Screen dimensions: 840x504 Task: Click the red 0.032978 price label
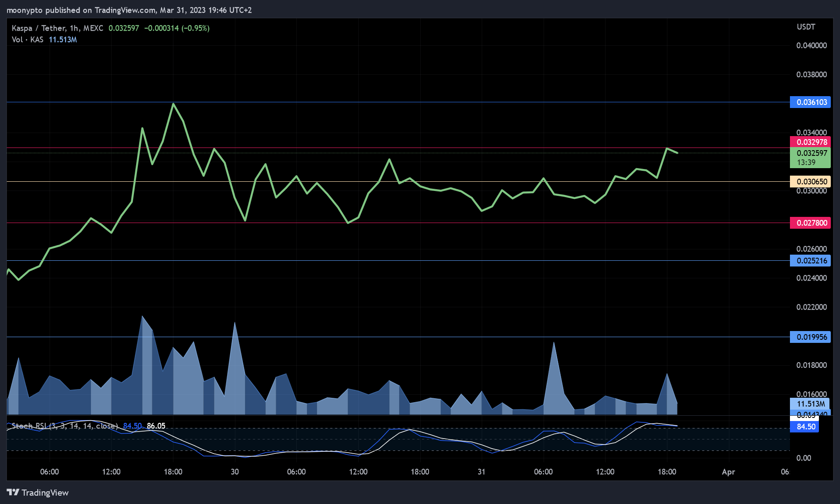(x=810, y=142)
